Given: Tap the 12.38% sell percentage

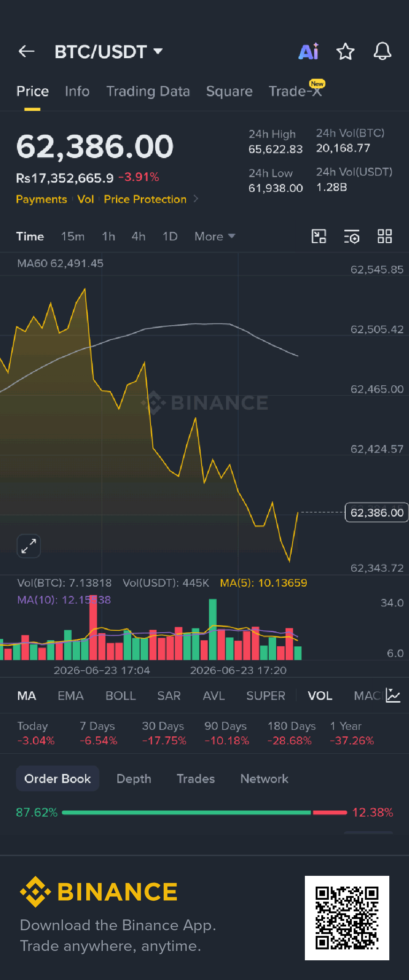Looking at the screenshot, I should click(372, 812).
